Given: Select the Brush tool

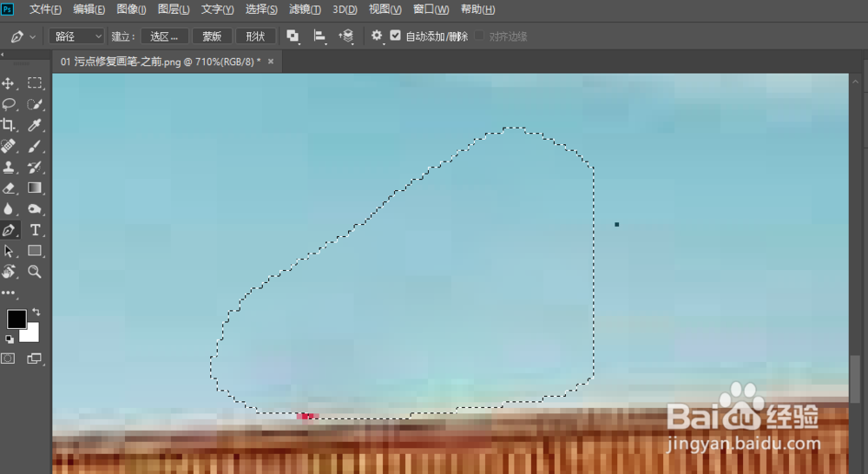Looking at the screenshot, I should [35, 146].
